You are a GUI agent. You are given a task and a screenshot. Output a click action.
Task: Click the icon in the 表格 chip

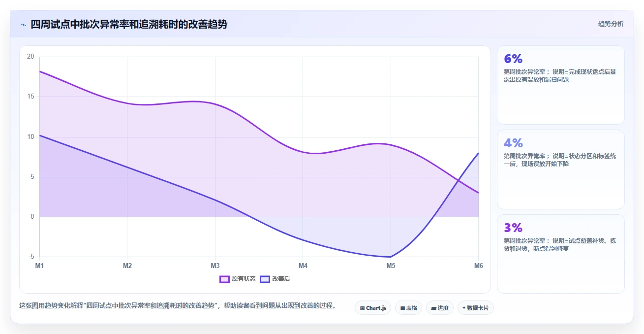point(402,308)
